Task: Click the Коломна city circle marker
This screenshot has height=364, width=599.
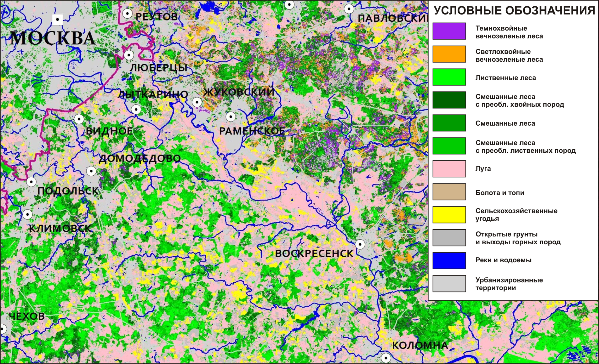Action: 386,358
